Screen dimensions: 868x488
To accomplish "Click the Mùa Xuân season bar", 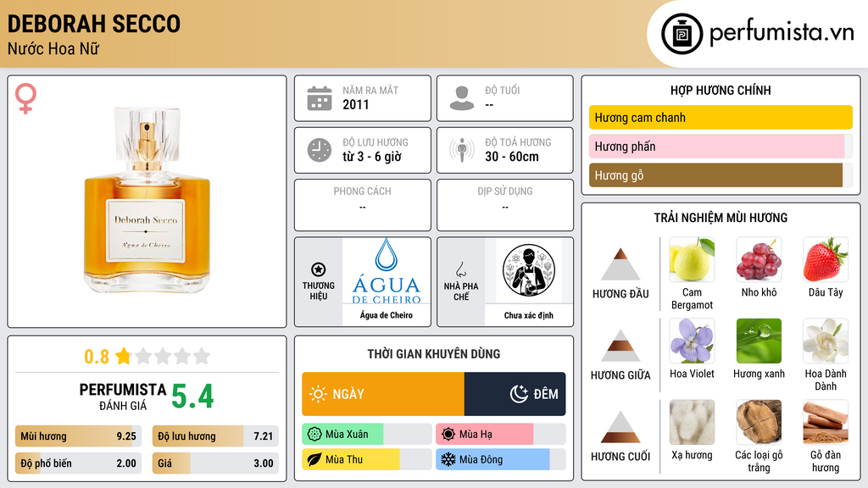I will coord(366,435).
